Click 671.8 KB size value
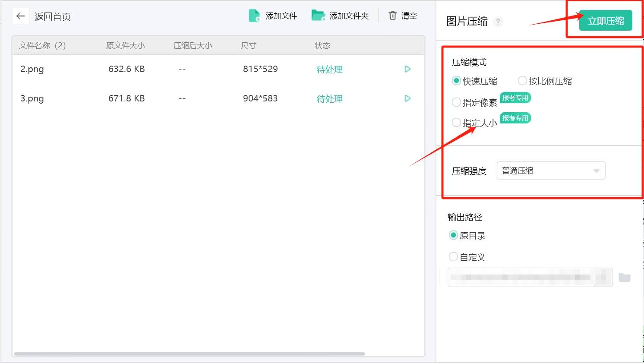644x363 pixels. click(x=126, y=98)
